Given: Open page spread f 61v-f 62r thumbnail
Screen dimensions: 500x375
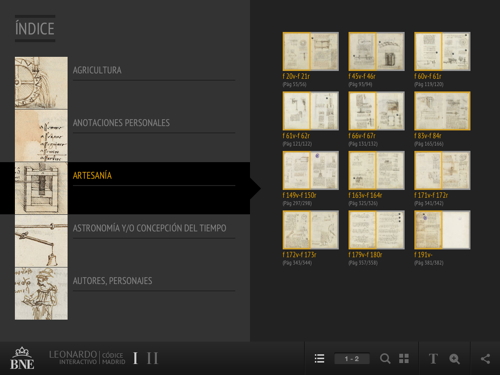Looking at the screenshot, I should point(311,111).
